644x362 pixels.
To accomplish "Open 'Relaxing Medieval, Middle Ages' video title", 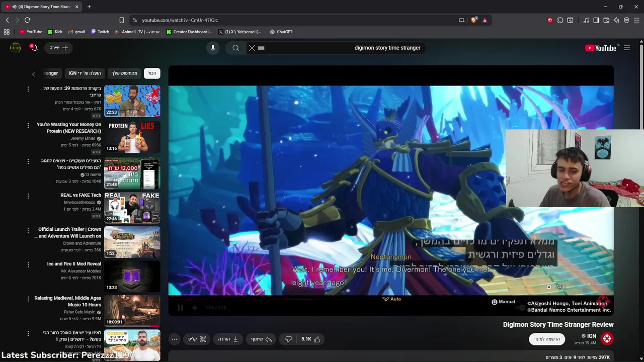I will pyautogui.click(x=68, y=301).
